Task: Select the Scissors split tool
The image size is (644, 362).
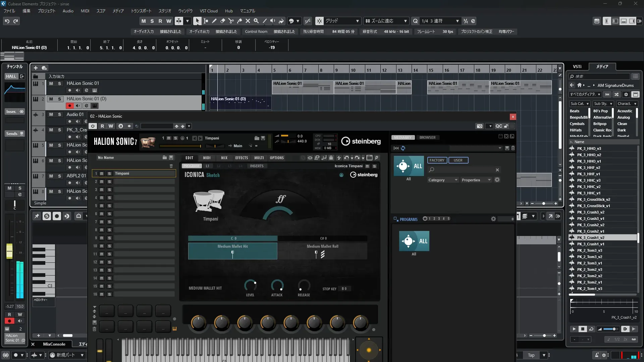Action: (x=231, y=21)
